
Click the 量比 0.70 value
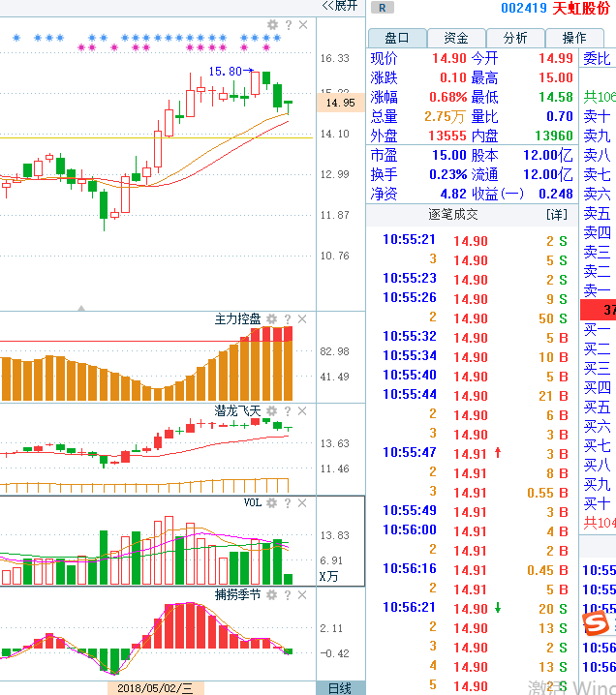[560, 116]
